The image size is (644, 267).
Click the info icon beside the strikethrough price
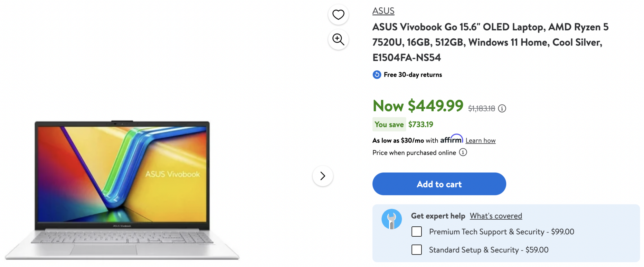click(x=503, y=108)
